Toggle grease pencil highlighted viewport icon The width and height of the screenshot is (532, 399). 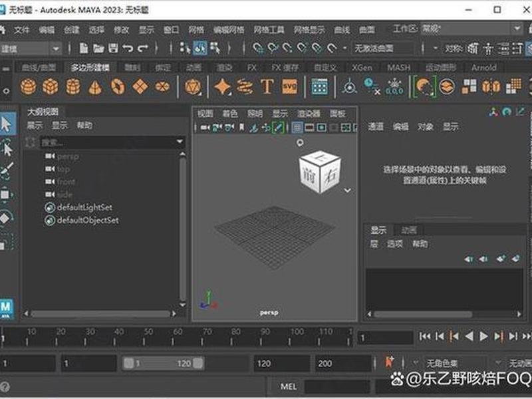[x=278, y=128]
